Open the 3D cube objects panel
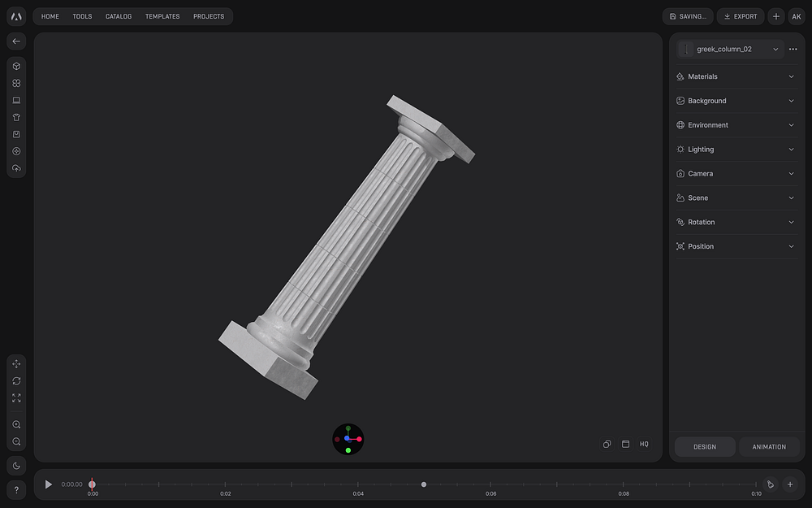The height and width of the screenshot is (508, 812). coord(16,67)
